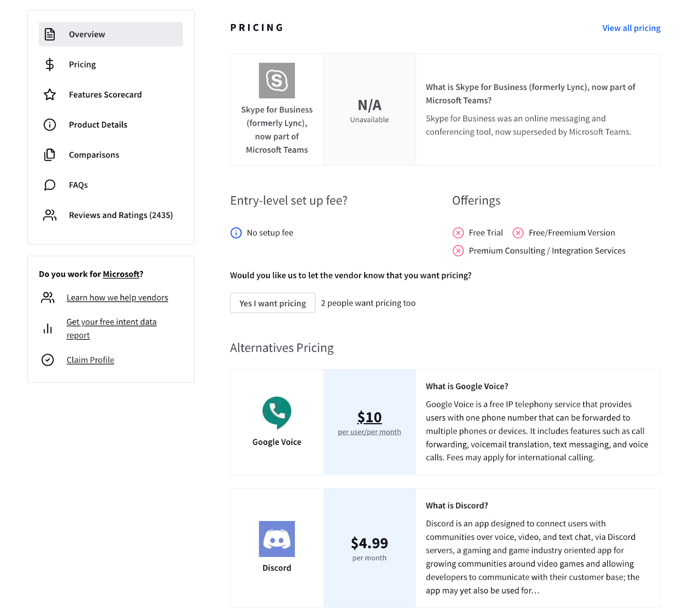Click the per month label under $4.99
This screenshot has height=616, width=681.
pos(369,558)
